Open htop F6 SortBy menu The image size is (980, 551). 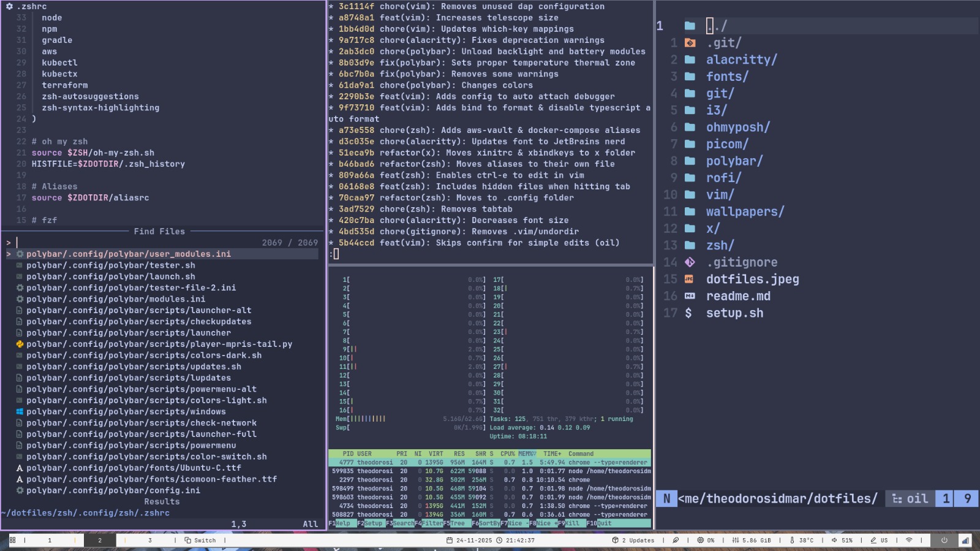486,523
